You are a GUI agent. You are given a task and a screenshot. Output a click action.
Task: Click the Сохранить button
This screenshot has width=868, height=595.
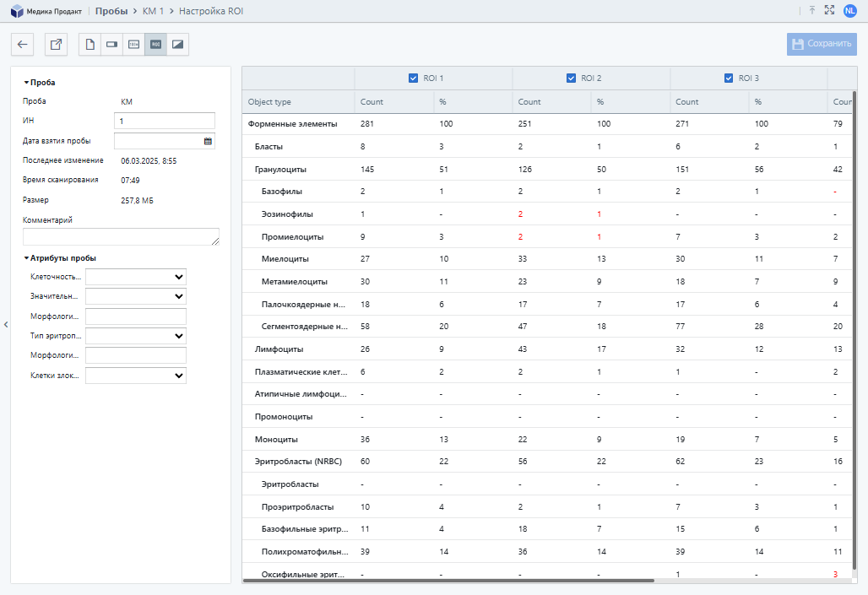pos(822,44)
